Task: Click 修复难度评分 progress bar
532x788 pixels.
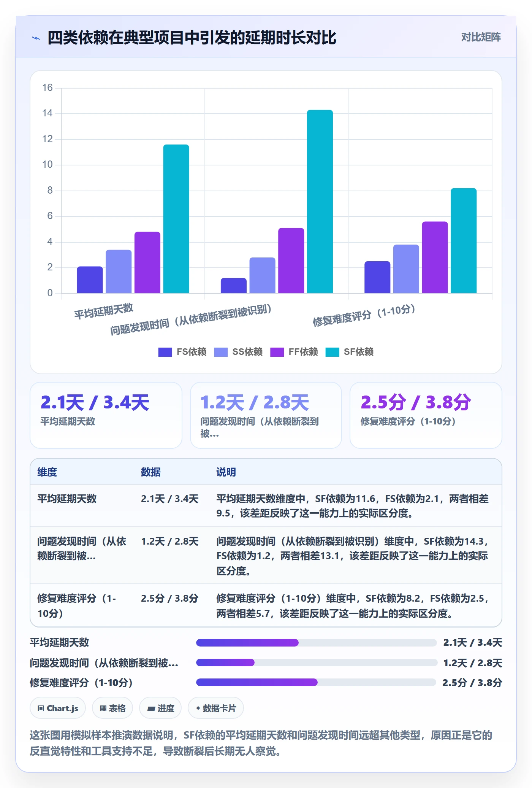Action: point(316,682)
